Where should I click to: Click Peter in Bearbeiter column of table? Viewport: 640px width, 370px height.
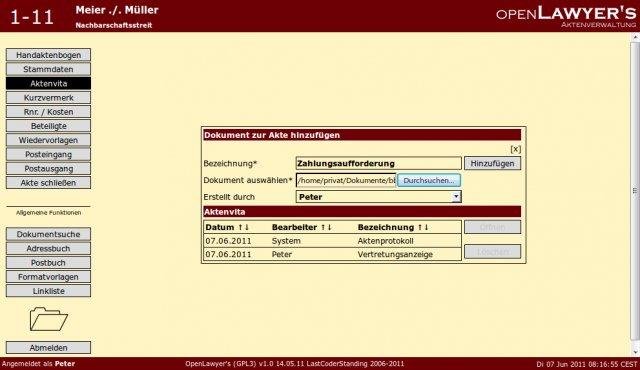point(282,255)
